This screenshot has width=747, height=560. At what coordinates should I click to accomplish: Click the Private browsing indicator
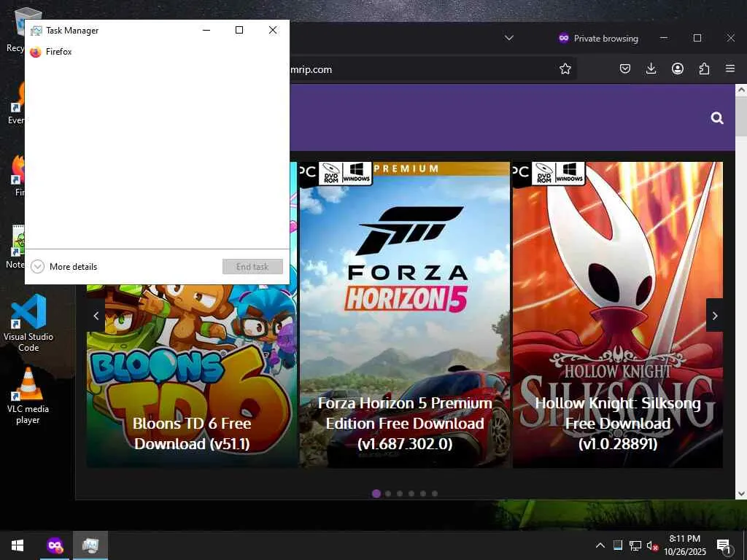(598, 38)
